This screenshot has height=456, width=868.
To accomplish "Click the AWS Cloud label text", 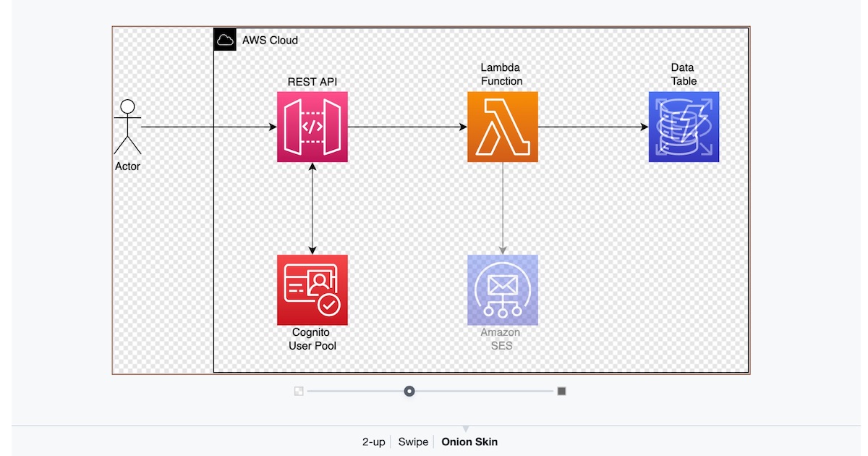I will (x=270, y=41).
